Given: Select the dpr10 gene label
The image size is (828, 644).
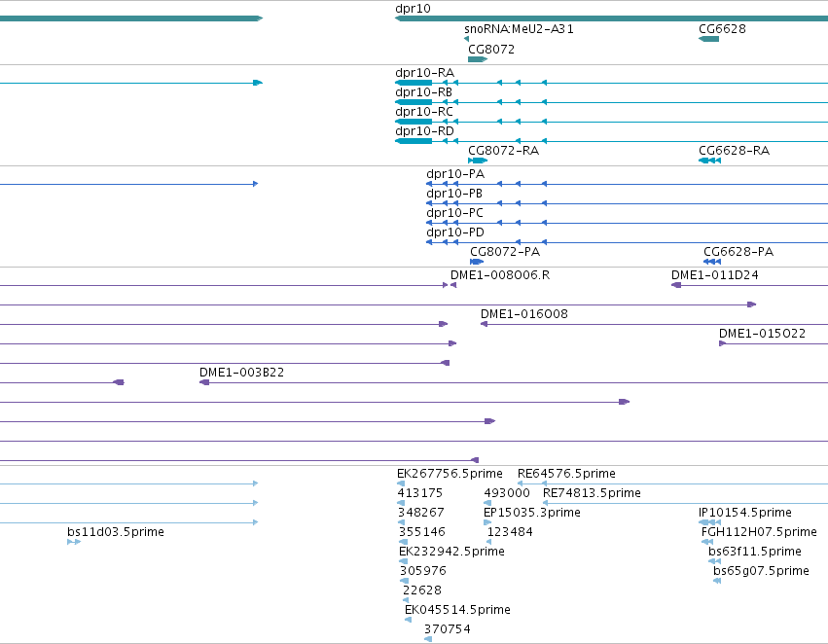Looking at the screenshot, I should click(x=413, y=9).
